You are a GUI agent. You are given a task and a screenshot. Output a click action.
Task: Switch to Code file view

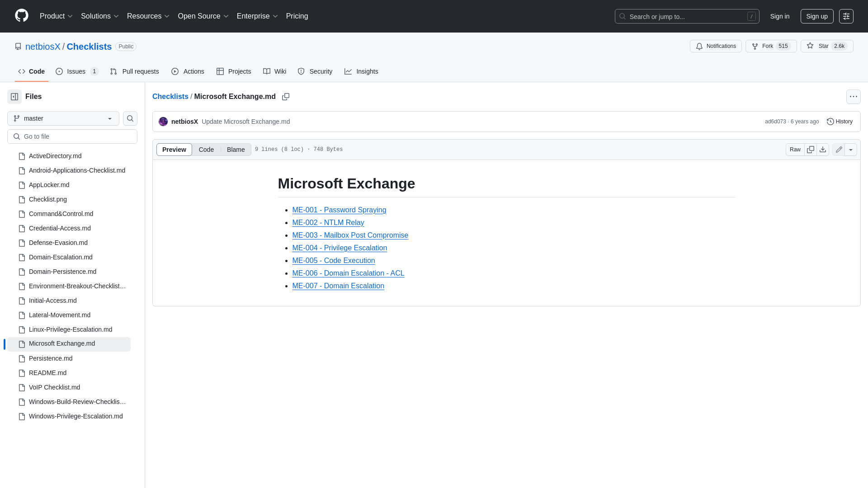coord(206,150)
